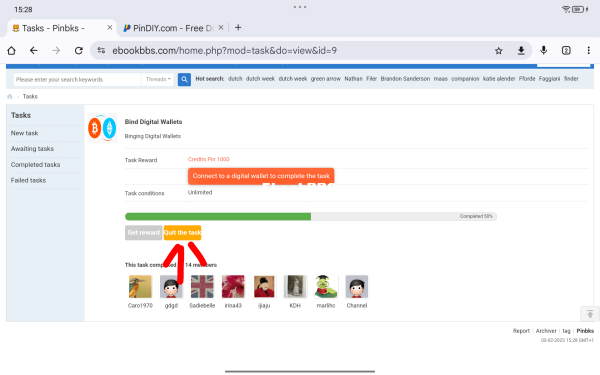Screen dimensions: 600x375
Task: Click the 'Credits Pin 1000' reward text
Action: pos(209,159)
